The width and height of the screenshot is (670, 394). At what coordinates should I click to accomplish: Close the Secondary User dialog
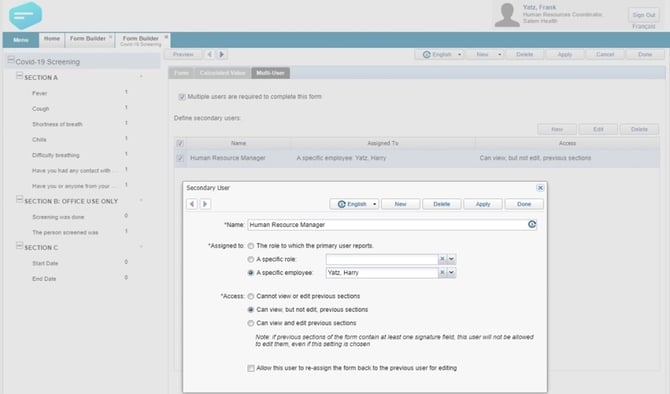coord(540,188)
